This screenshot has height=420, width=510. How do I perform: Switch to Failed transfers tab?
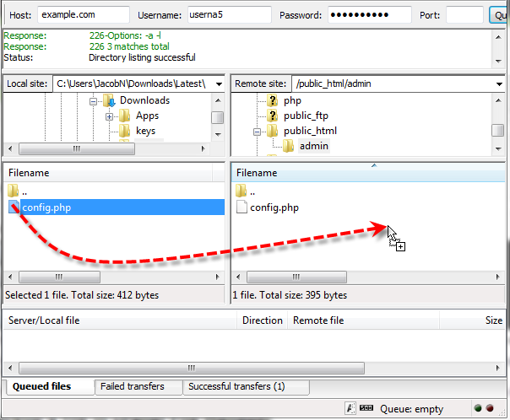coord(138,387)
